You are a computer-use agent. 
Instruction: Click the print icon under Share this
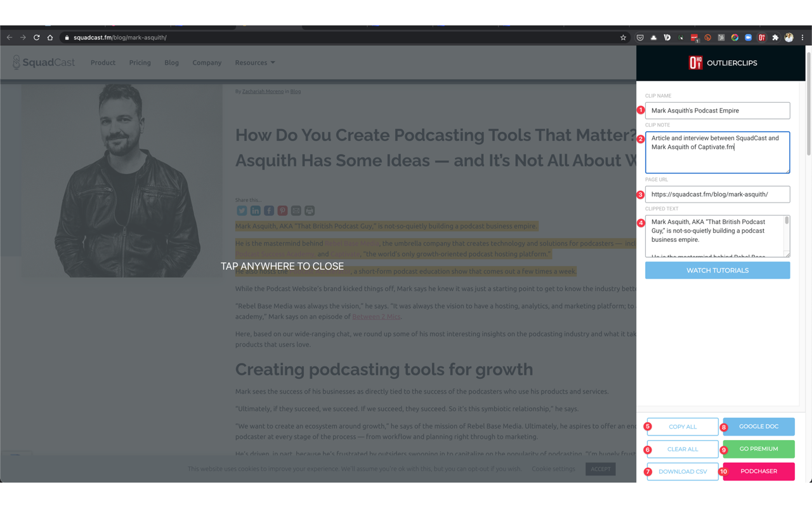[x=310, y=211]
